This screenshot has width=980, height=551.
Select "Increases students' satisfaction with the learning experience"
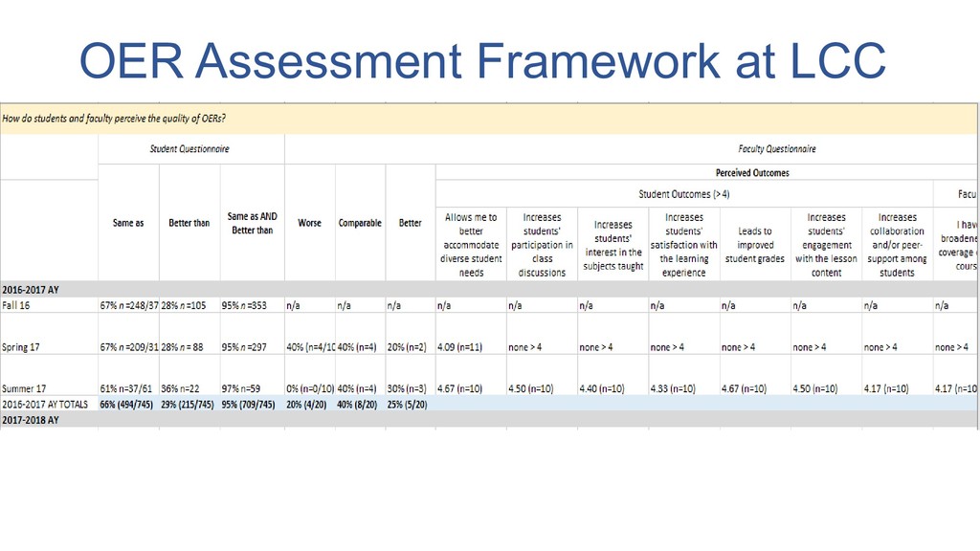pyautogui.click(x=683, y=245)
